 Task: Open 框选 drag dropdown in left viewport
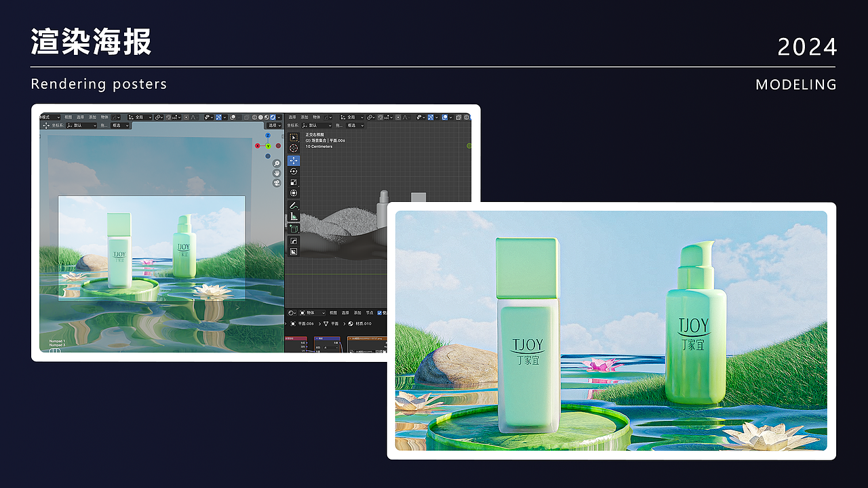coord(119,125)
